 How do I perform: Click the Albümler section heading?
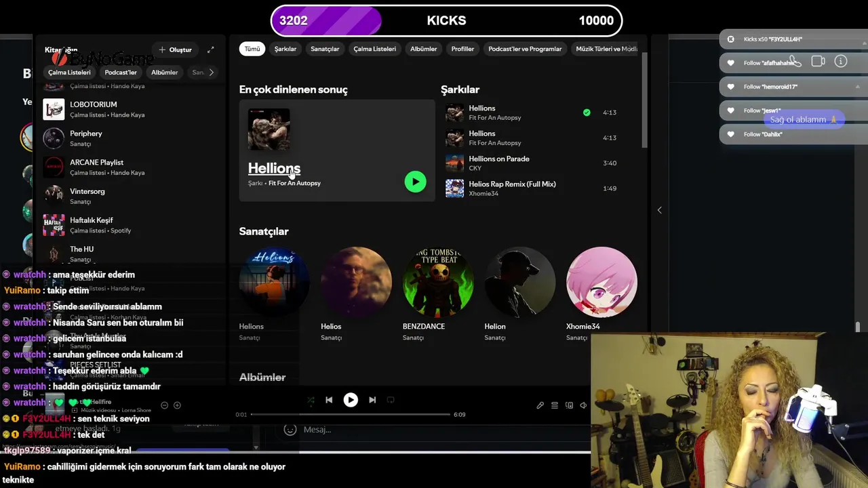tap(262, 377)
